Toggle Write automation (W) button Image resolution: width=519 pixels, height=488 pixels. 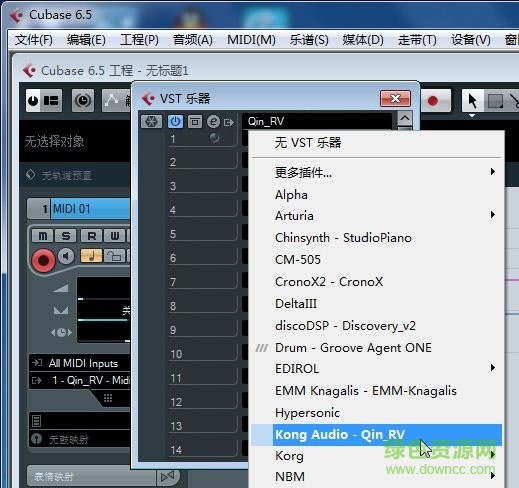point(115,236)
